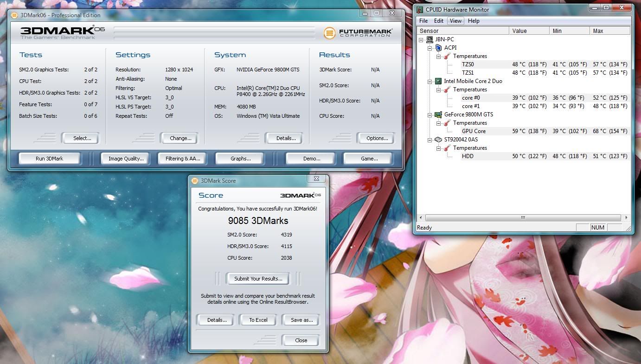Select the JBN-PC computer icon
The width and height of the screenshot is (641, 364).
point(430,39)
